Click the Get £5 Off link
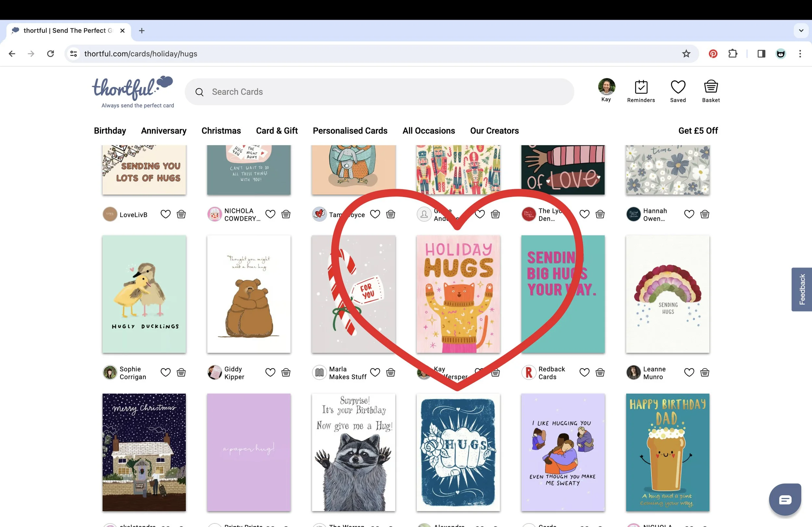Viewport: 812px width, 527px height. [698, 130]
